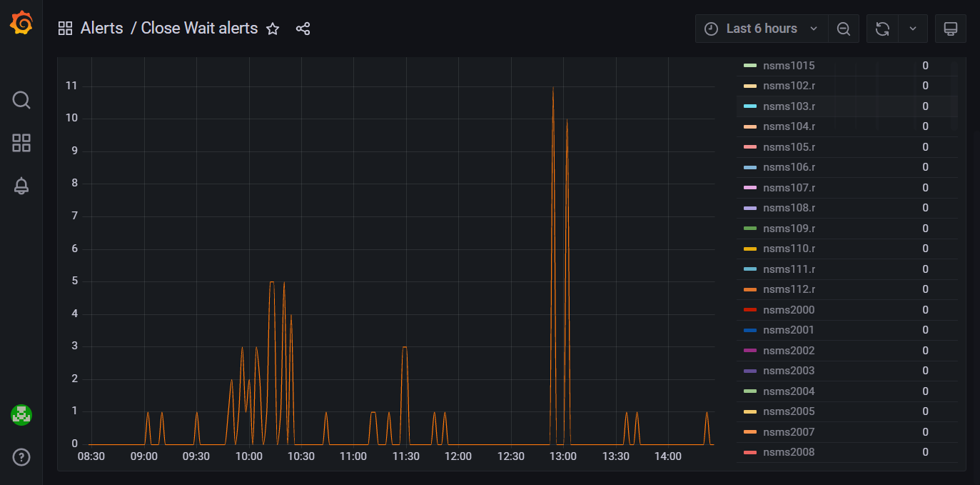Screen dimensions: 980x485
Task: Toggle the nsms112.r legend entry
Action: [x=789, y=289]
